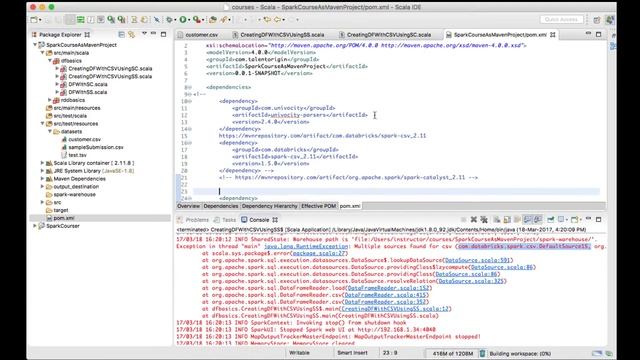Viewport: 640px width, 360px height.
Task: Minimize the Package Explorer panel
Action: pyautogui.click(x=153, y=34)
